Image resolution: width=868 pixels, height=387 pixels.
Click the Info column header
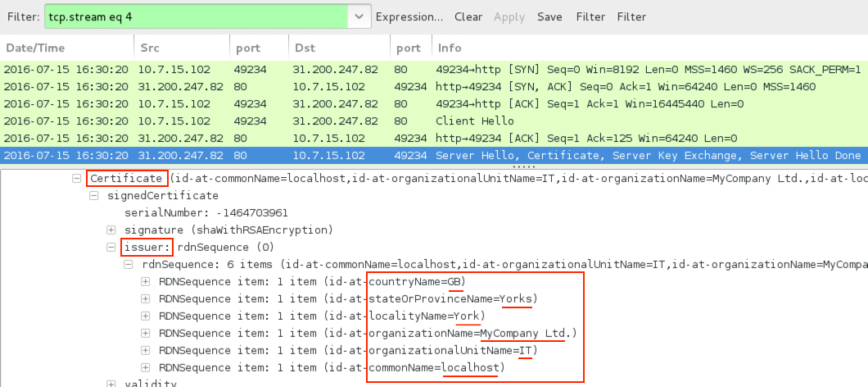click(x=450, y=48)
